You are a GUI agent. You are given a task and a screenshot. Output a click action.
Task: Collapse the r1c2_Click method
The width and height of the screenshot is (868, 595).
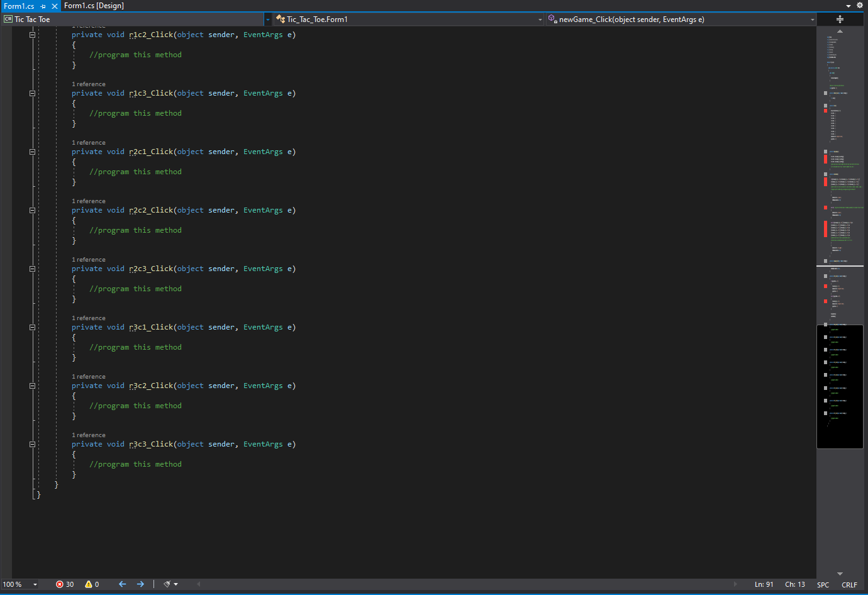coord(32,35)
